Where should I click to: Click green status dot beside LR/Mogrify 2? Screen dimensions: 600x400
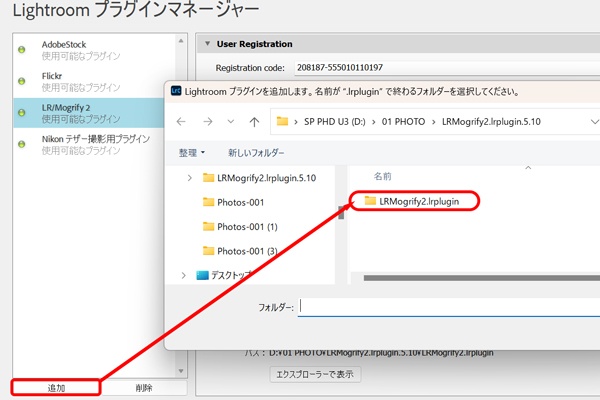coord(22,113)
